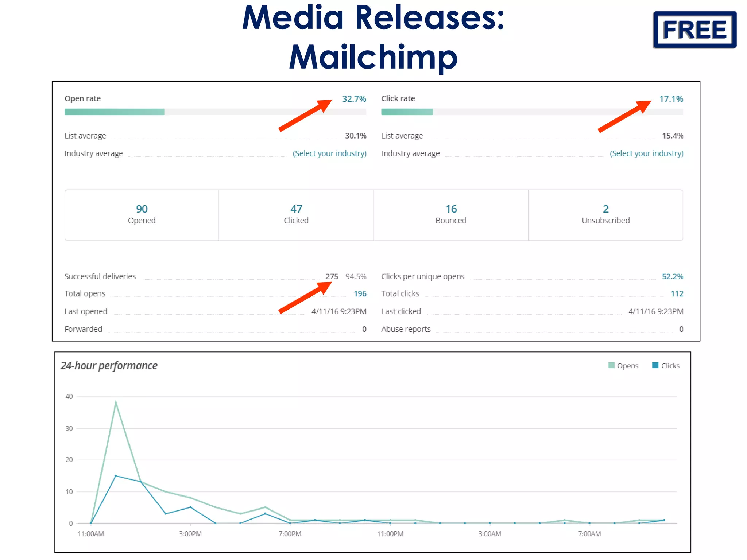The width and height of the screenshot is (747, 560).
Task: Click the Abuse reports label
Action: 406,329
